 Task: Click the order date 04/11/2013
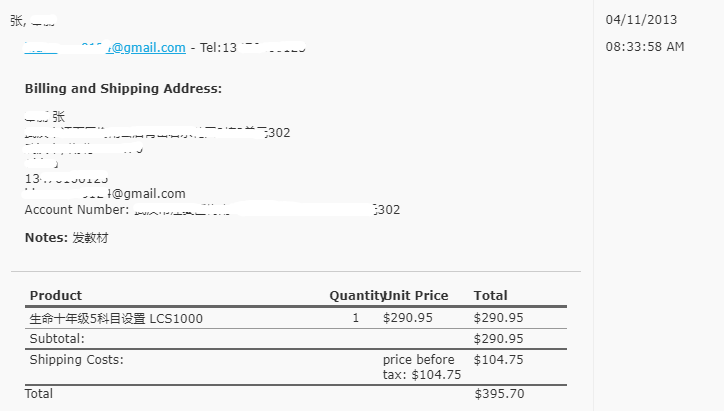[x=641, y=20]
